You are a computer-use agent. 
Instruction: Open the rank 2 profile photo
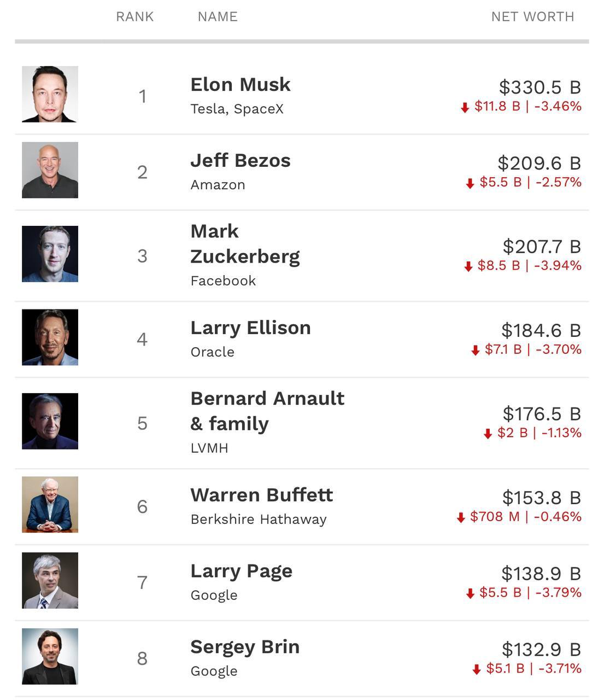(x=50, y=170)
